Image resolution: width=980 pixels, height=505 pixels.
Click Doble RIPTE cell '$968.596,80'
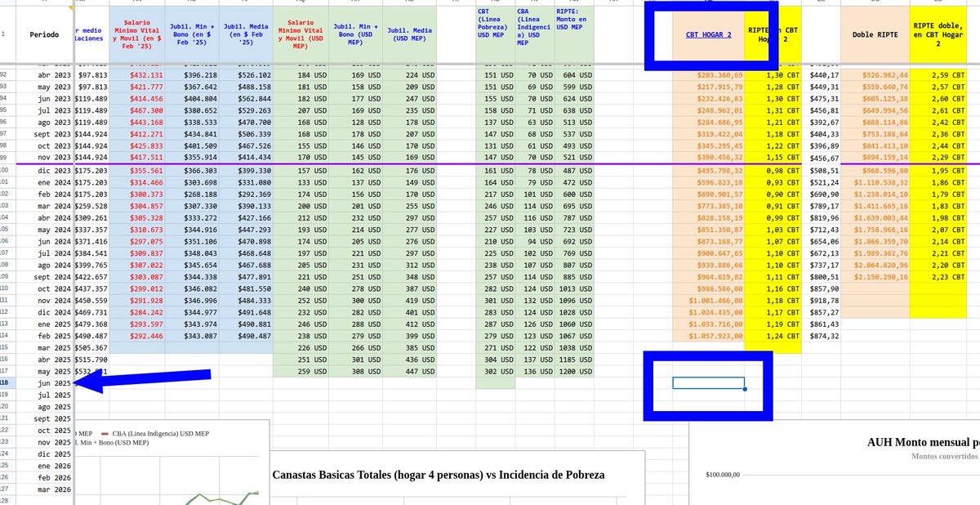(x=875, y=171)
